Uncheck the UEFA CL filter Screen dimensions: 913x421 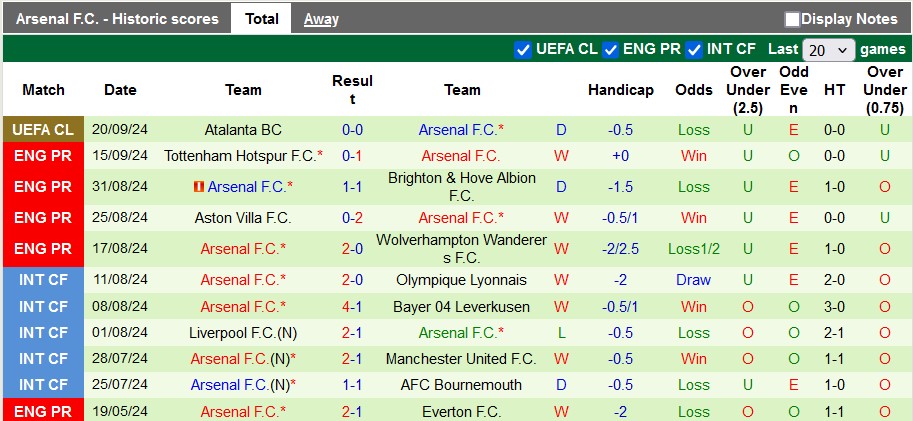click(523, 49)
